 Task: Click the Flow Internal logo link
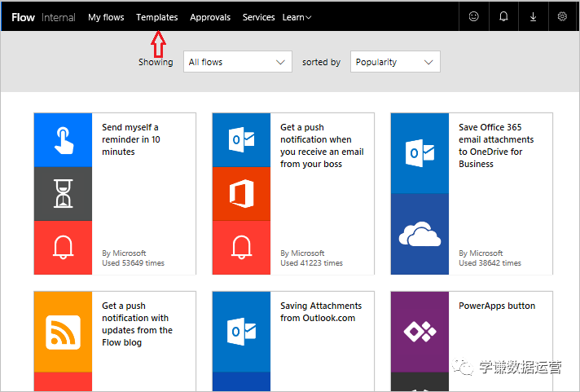tap(43, 17)
